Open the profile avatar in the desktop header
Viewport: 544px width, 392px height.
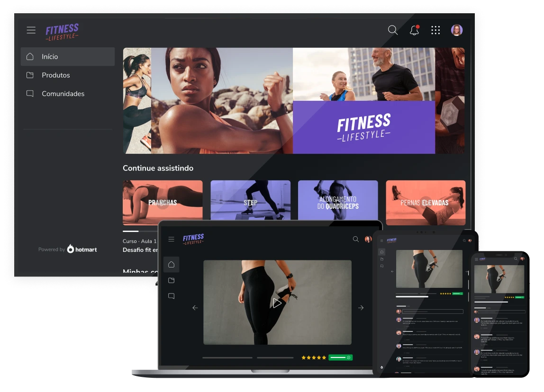[457, 30]
